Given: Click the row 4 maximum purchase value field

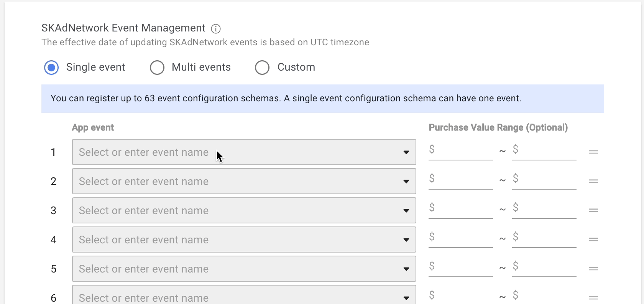Looking at the screenshot, I should (544, 238).
